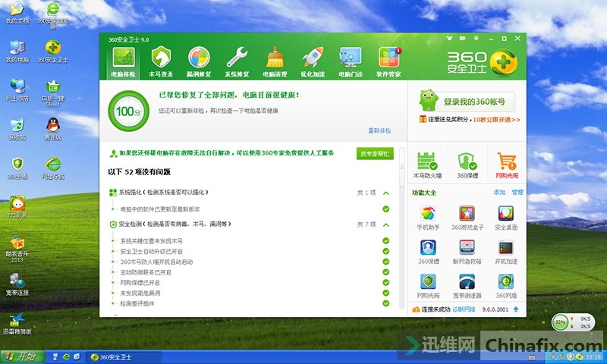This screenshot has width=607, height=364.
Task: Click PPS影音 desktop icon
Action: 17,207
